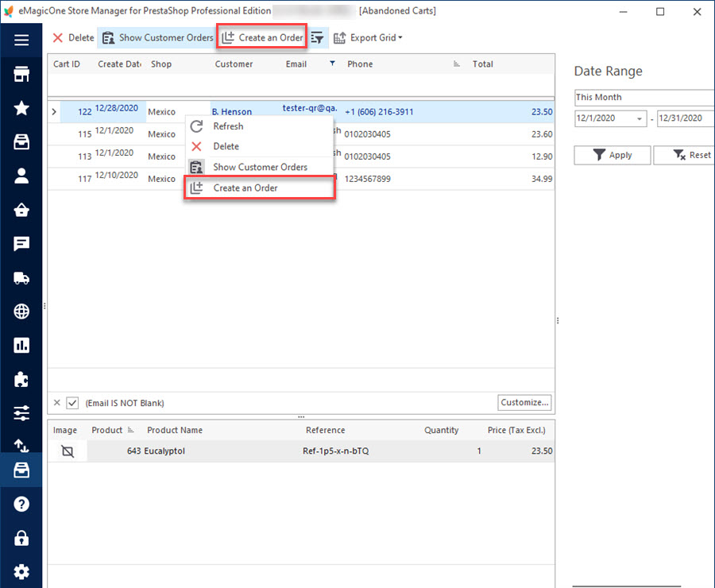Open the 12/1/2020 start date picker
Viewport: 715px width, 588px height.
(x=640, y=118)
